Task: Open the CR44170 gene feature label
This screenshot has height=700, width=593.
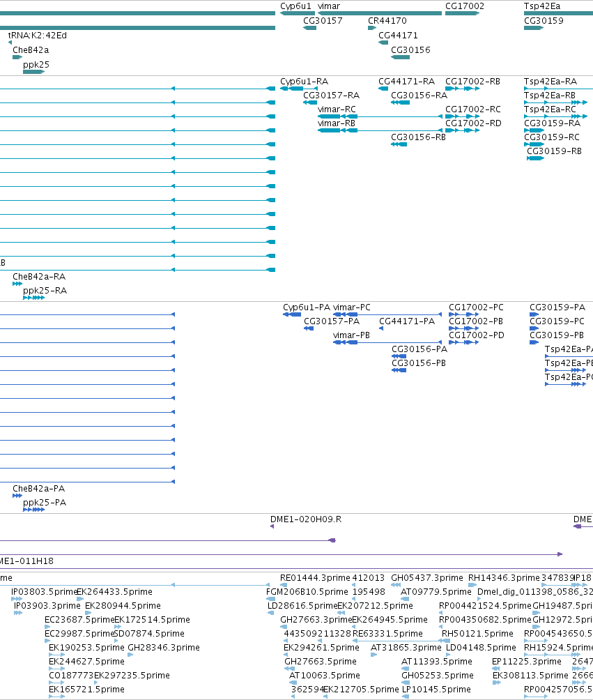Action: tap(387, 21)
